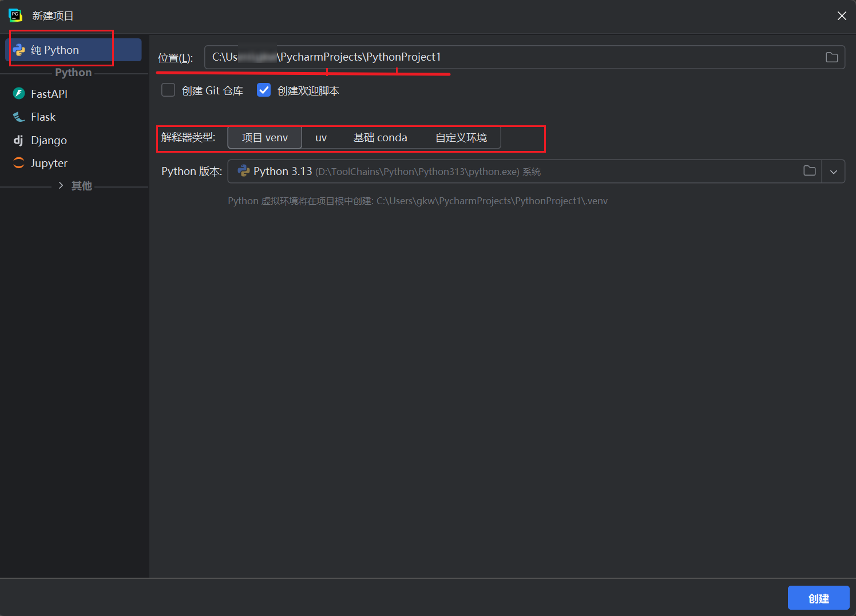Click the Python section header in sidebar

coord(73,73)
